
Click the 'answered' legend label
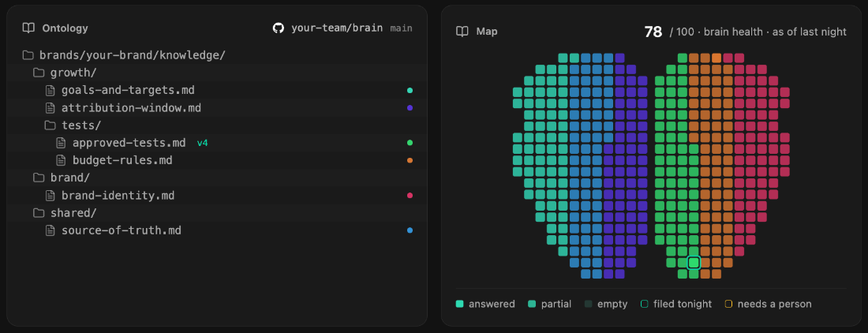[x=492, y=304]
